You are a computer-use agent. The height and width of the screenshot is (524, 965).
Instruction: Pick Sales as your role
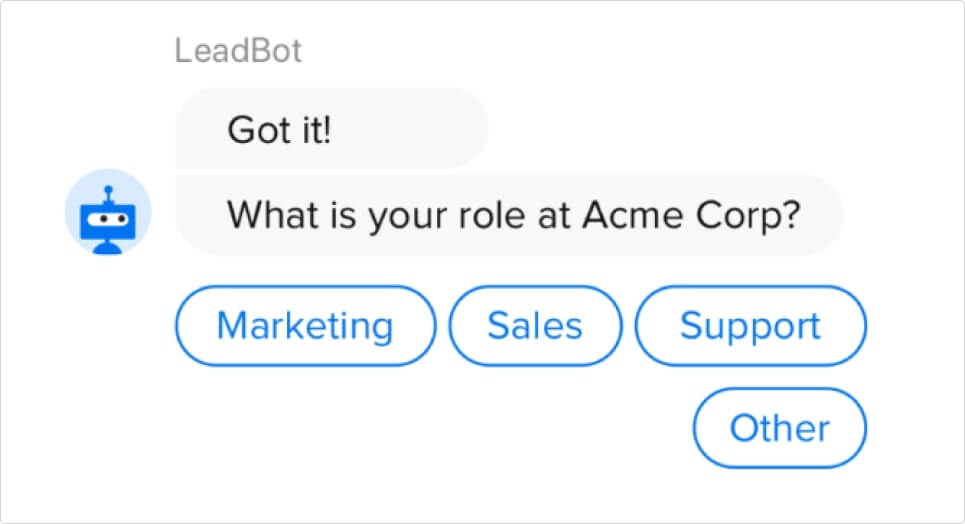click(x=535, y=326)
